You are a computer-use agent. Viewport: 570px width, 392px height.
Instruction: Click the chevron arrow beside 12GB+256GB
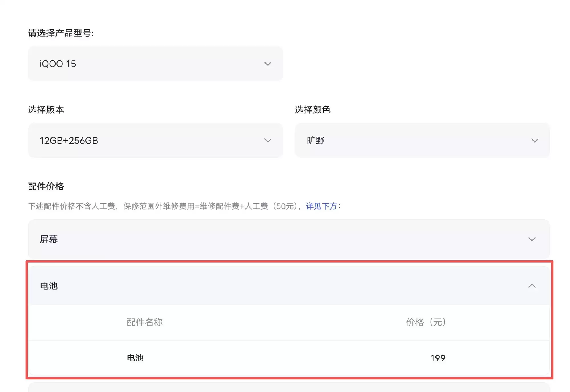[x=268, y=140]
